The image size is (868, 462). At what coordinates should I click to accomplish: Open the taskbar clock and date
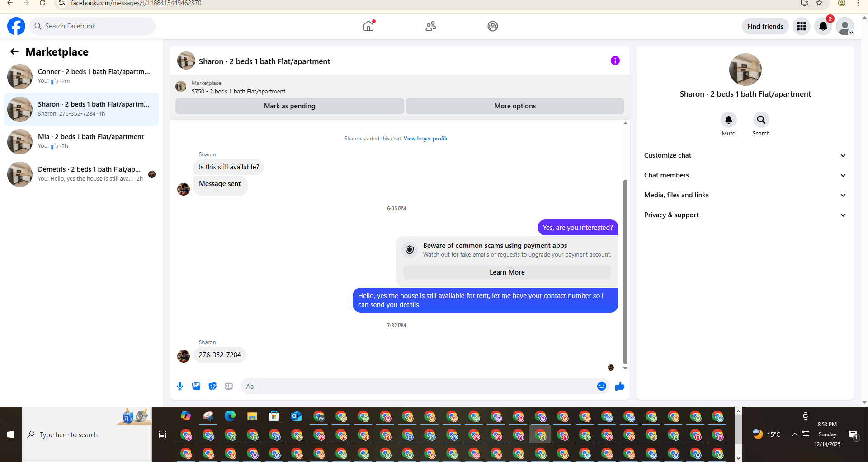click(x=827, y=434)
